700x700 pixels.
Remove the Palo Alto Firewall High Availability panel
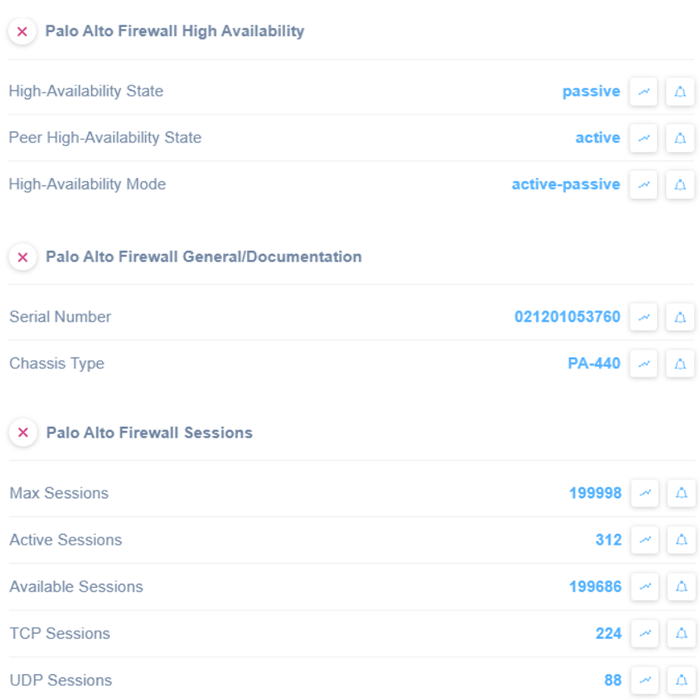(x=22, y=31)
